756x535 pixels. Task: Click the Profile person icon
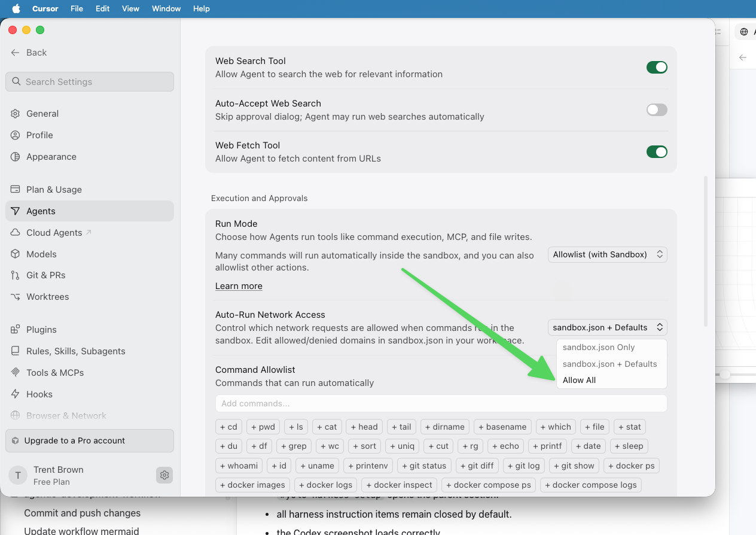[x=16, y=135]
